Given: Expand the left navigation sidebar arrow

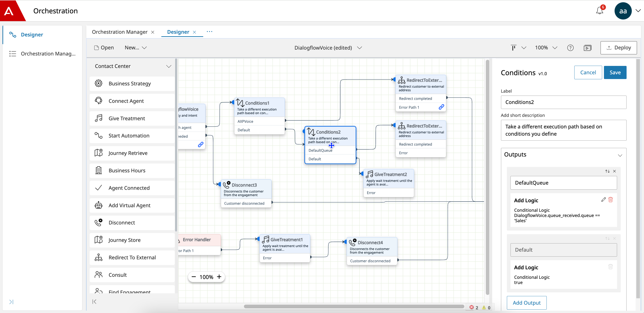Looking at the screenshot, I should (x=11, y=302).
